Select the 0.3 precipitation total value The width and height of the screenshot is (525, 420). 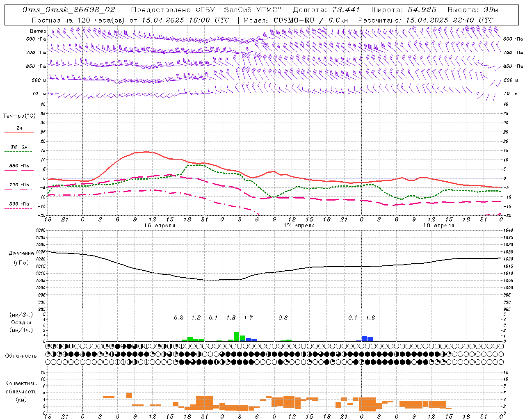click(283, 318)
